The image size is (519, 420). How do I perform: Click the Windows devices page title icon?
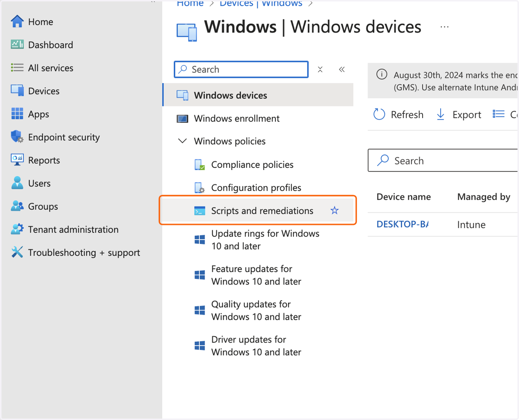(187, 32)
